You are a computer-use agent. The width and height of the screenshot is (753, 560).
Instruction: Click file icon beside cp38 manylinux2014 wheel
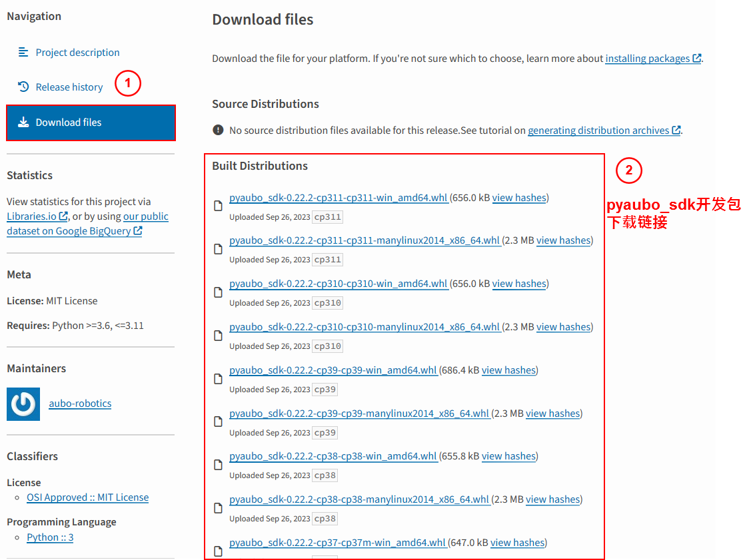click(x=218, y=507)
